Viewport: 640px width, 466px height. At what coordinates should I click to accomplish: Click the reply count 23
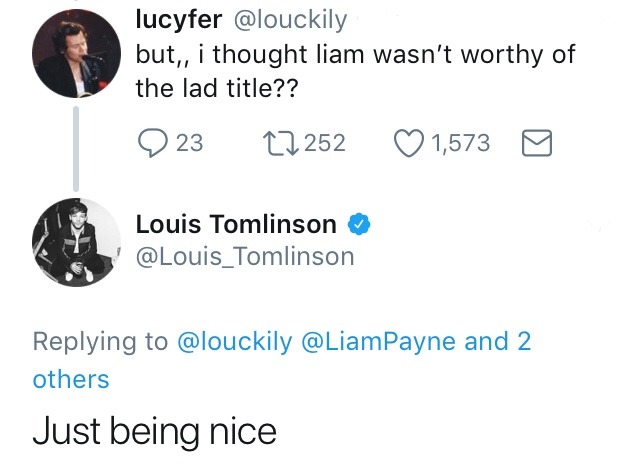(189, 143)
